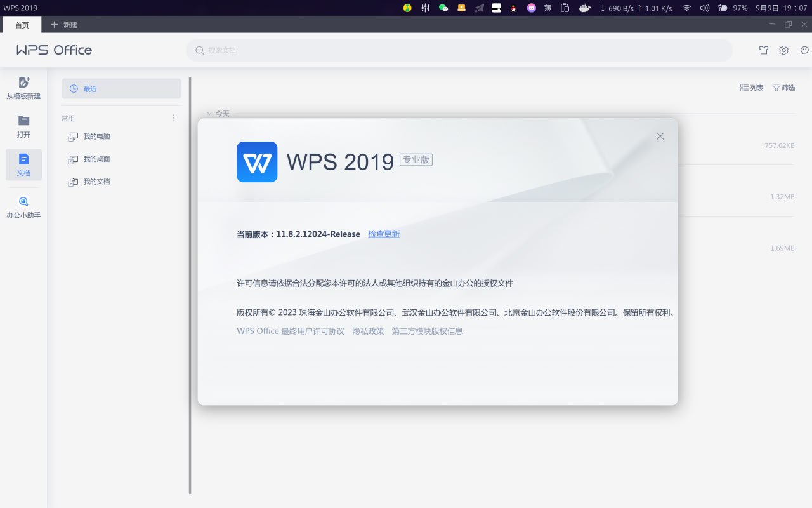The width and height of the screenshot is (812, 508).
Task: Open 第三方模块版权信息 link
Action: (x=427, y=331)
